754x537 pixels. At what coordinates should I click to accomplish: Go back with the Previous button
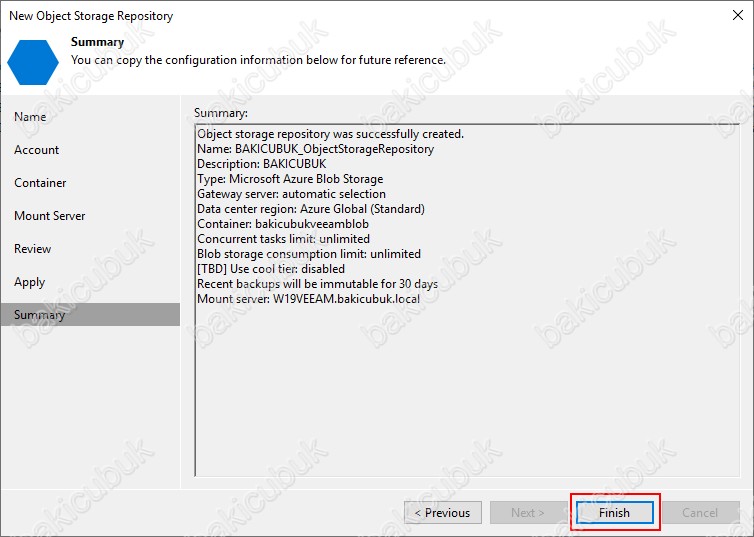443,512
